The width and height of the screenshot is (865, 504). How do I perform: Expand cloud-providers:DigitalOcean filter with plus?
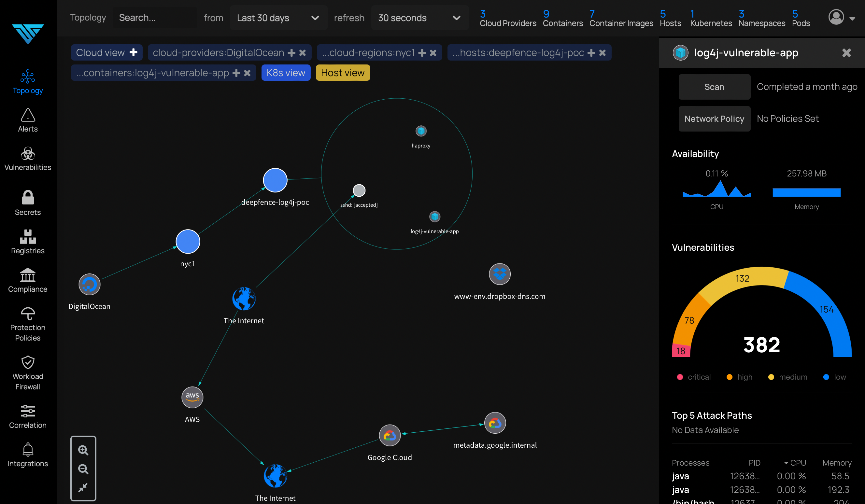click(291, 52)
